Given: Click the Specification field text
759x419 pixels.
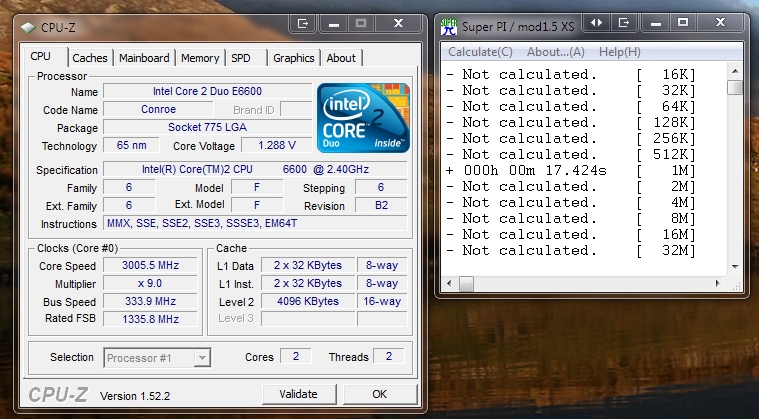Looking at the screenshot, I should point(255,169).
